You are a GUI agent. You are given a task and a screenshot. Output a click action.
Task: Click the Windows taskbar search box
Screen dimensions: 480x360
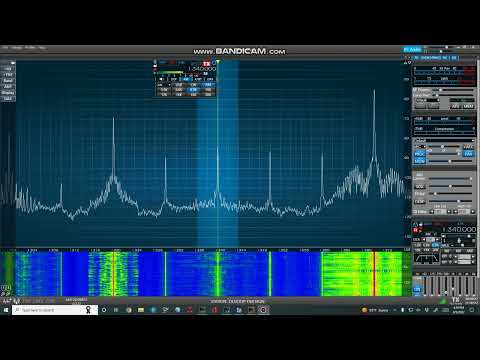point(55,310)
